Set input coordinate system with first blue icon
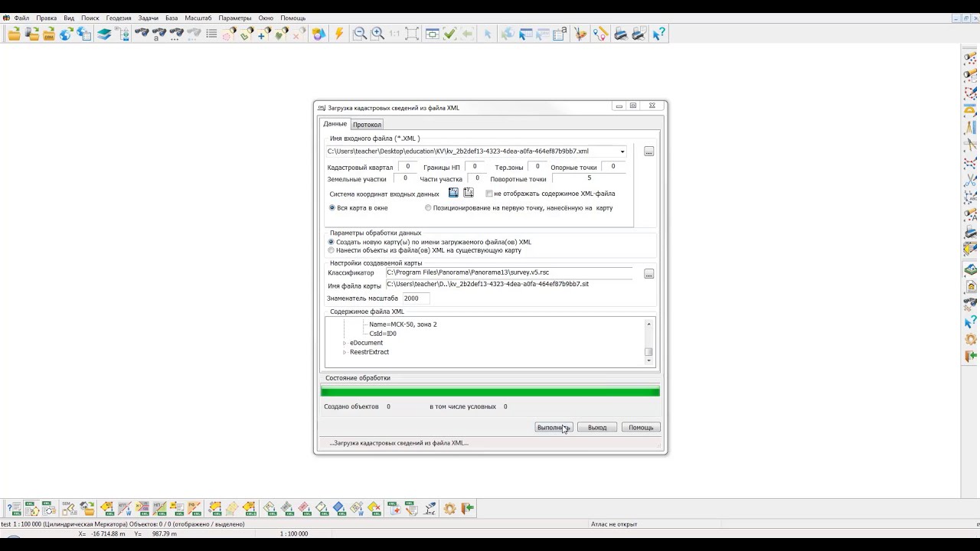Image resolution: width=980 pixels, height=551 pixels. (453, 193)
